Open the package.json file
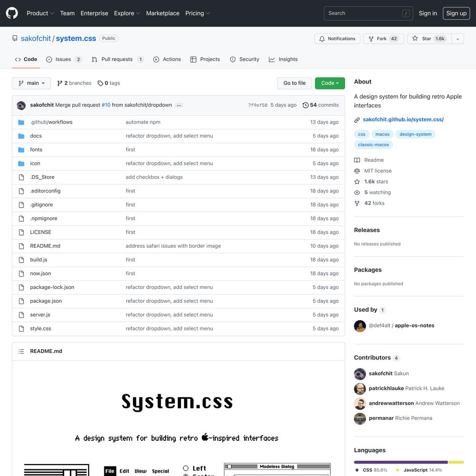This screenshot has width=476, height=476. tap(46, 301)
